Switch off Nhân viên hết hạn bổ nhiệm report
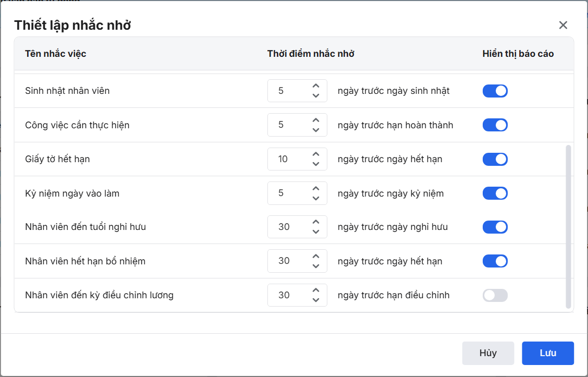The image size is (588, 377). 495,261
